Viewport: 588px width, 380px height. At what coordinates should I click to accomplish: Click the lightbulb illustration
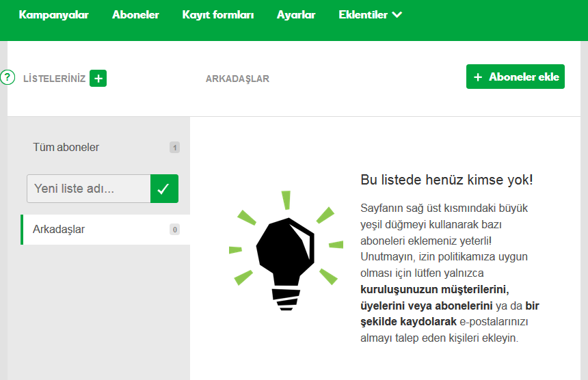(286, 251)
